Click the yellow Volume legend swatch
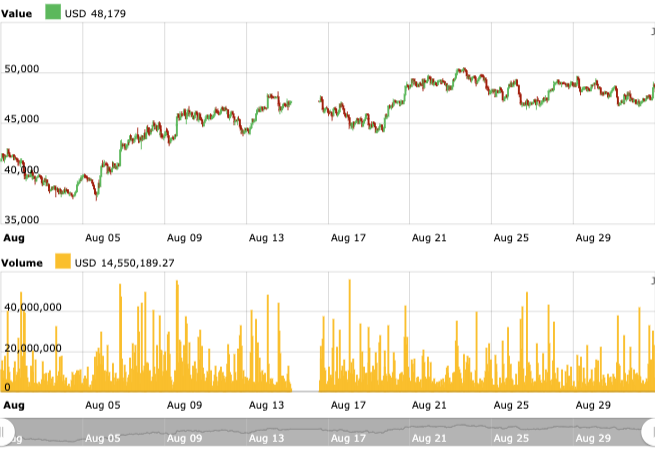 click(x=62, y=262)
